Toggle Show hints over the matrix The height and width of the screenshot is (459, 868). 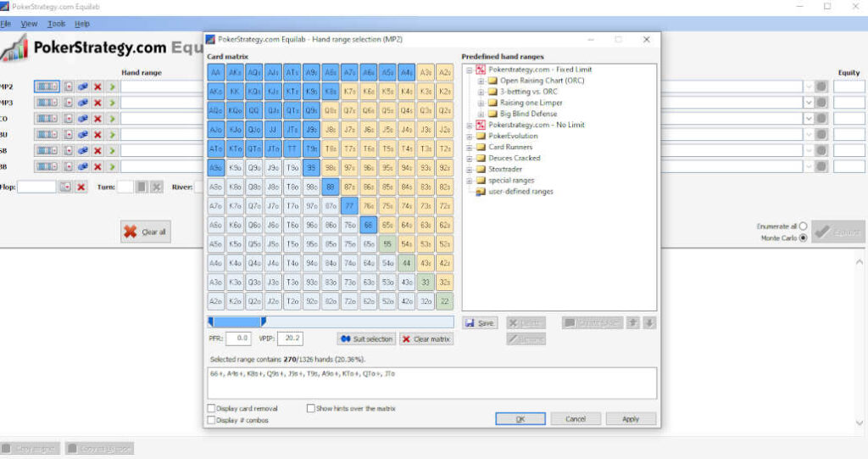[x=310, y=408]
